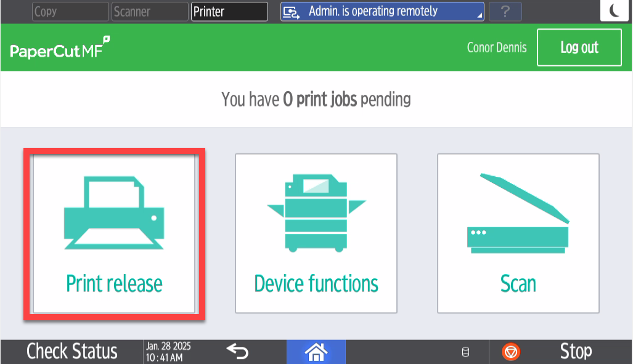Click the question mark help icon
The image size is (633, 364).
coord(505,11)
